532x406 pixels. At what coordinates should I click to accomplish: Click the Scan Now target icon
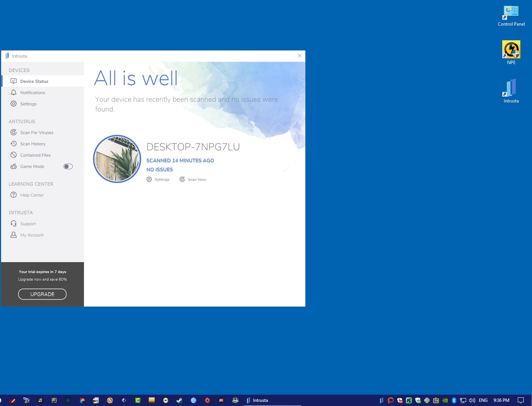[x=182, y=179]
